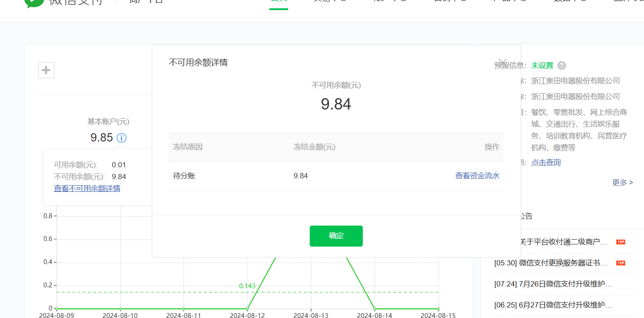Click the 9.85 basic account balance
The height and width of the screenshot is (318, 644).
pos(102,138)
